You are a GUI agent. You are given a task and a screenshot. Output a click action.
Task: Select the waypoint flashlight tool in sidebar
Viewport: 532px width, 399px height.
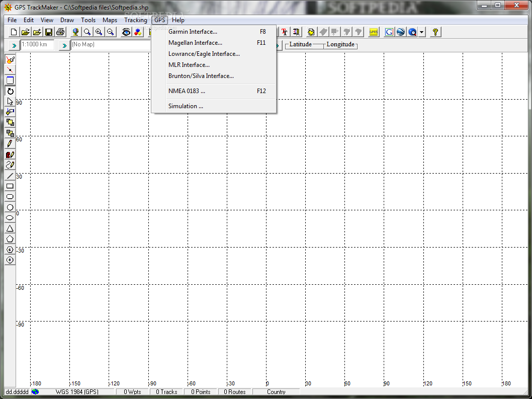click(x=10, y=60)
